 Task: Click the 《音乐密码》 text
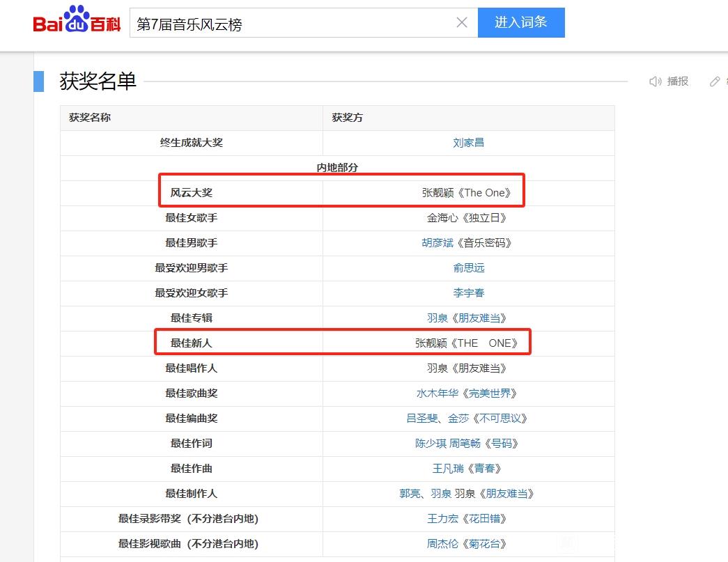483,243
